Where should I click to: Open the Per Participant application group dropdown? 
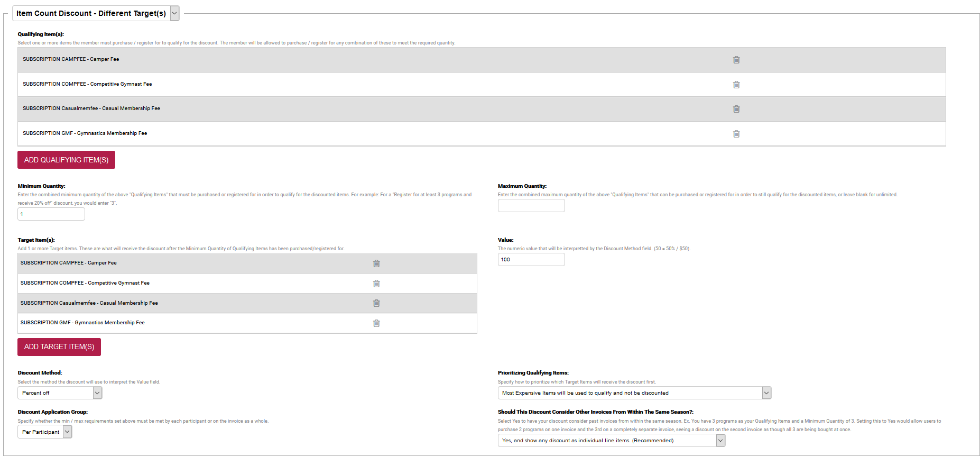click(x=45, y=432)
